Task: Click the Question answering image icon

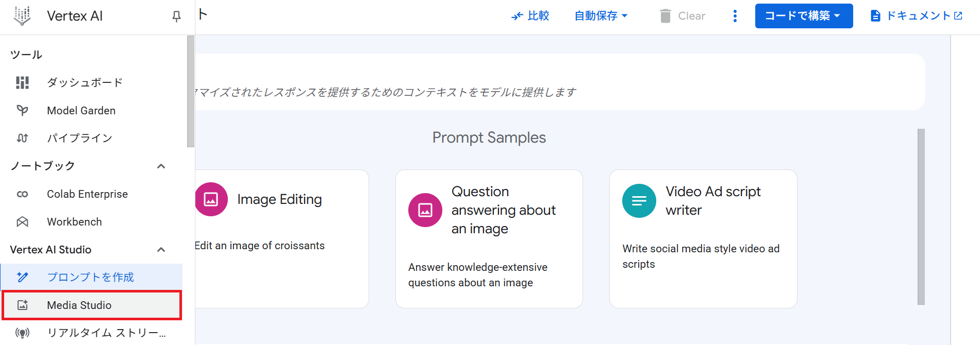Action: (425, 210)
